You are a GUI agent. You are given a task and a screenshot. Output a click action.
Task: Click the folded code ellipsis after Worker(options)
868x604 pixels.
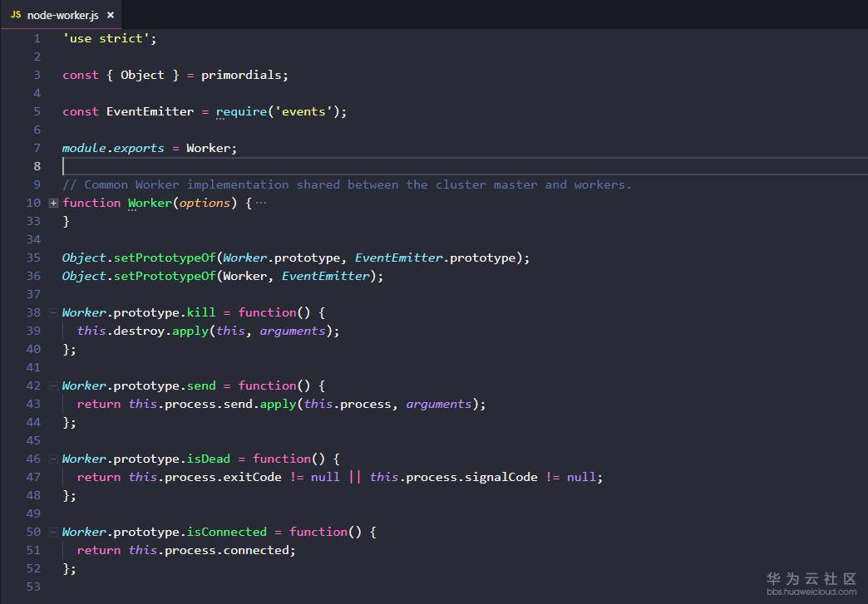(261, 203)
